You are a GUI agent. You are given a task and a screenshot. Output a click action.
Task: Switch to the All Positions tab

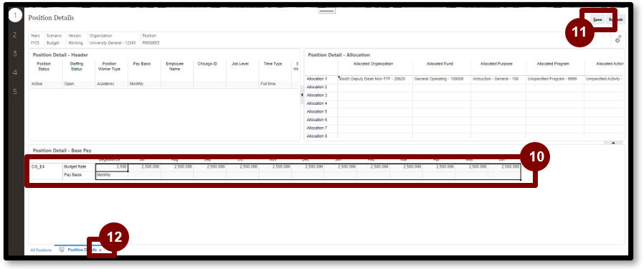tap(41, 250)
